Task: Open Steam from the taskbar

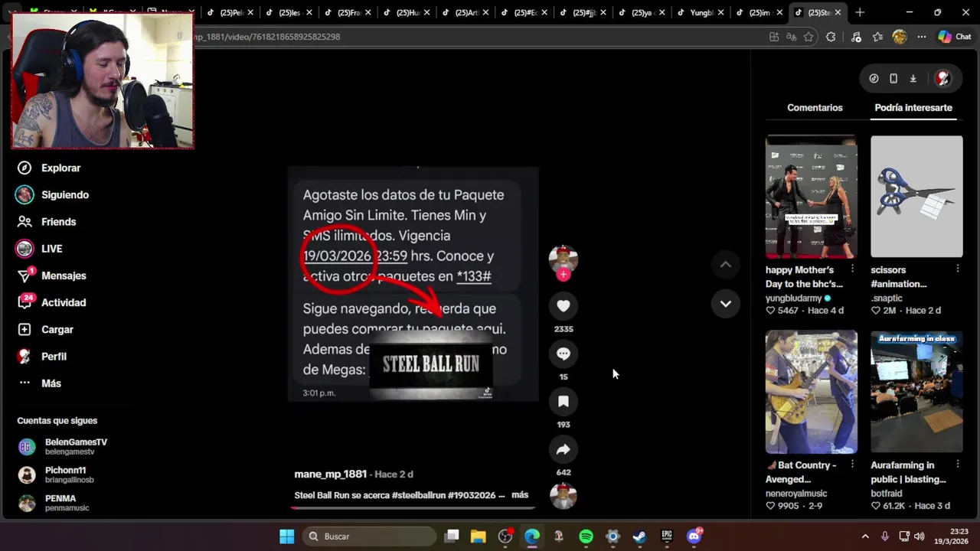Action: point(639,536)
